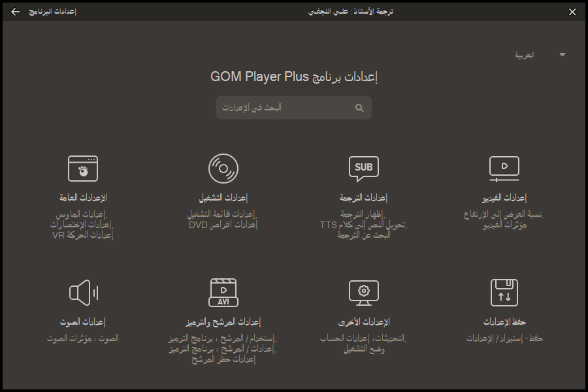588x392 pixels.
Task: Click الصوت ، مؤثرات الصوت text
Action: tap(83, 338)
